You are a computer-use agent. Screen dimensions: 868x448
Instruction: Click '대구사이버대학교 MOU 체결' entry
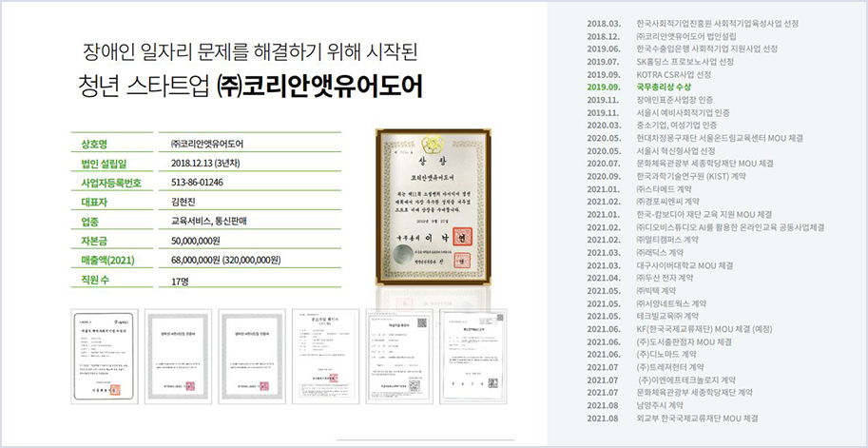[685, 265]
